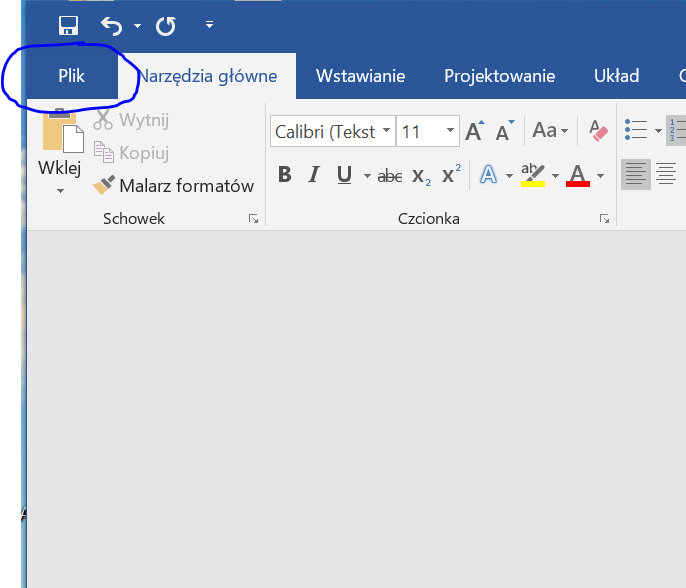Open the Aa change case menu
The image size is (686, 588).
click(550, 130)
